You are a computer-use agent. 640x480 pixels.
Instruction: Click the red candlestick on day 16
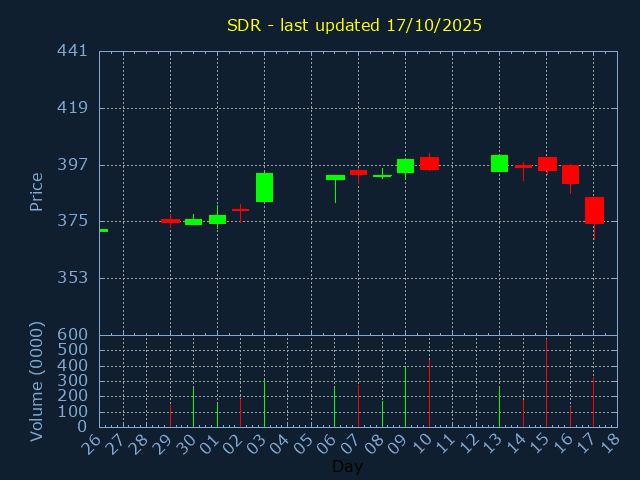pyautogui.click(x=570, y=174)
